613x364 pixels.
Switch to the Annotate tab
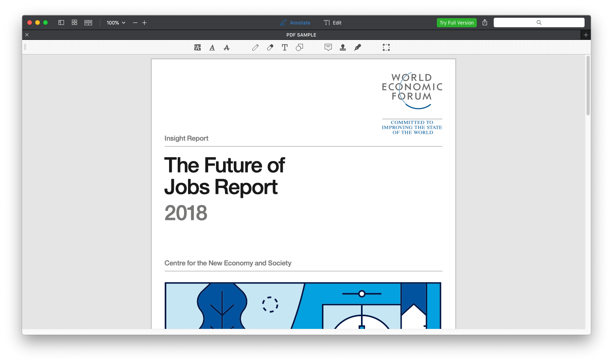[295, 23]
